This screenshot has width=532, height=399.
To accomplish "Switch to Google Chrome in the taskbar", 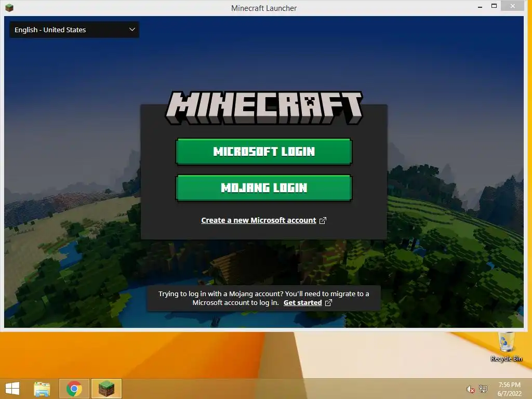I will coord(74,389).
